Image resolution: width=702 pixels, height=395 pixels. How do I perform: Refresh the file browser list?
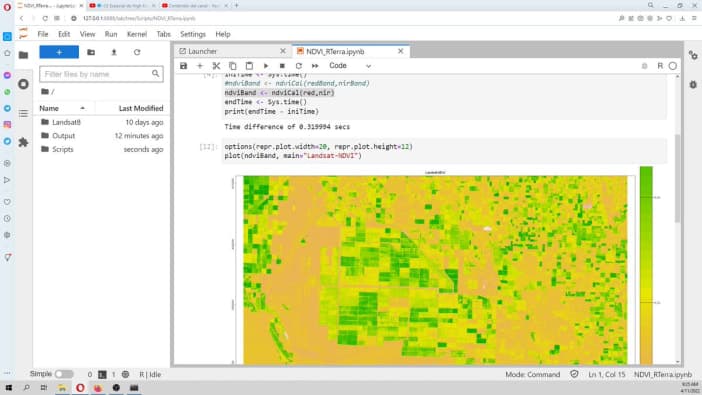click(137, 52)
